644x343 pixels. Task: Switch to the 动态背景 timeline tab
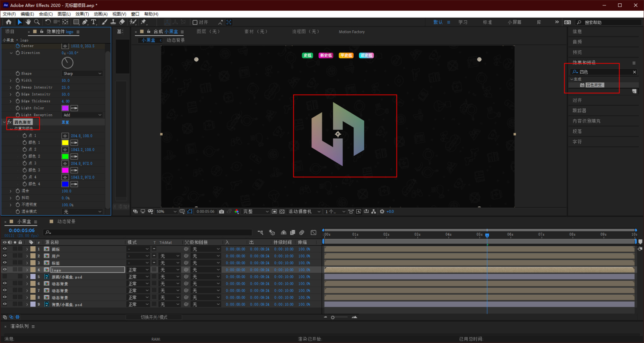pyautogui.click(x=66, y=222)
